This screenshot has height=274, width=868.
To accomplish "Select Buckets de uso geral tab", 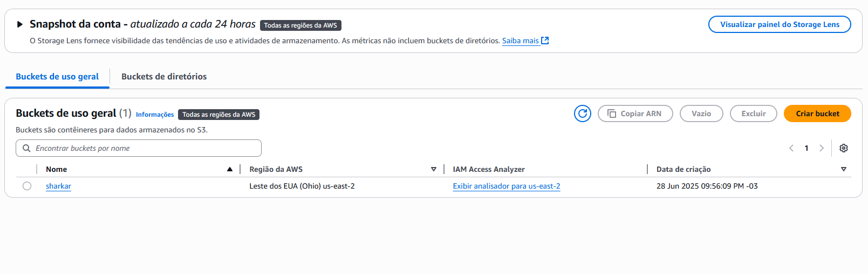I will pos(57,77).
